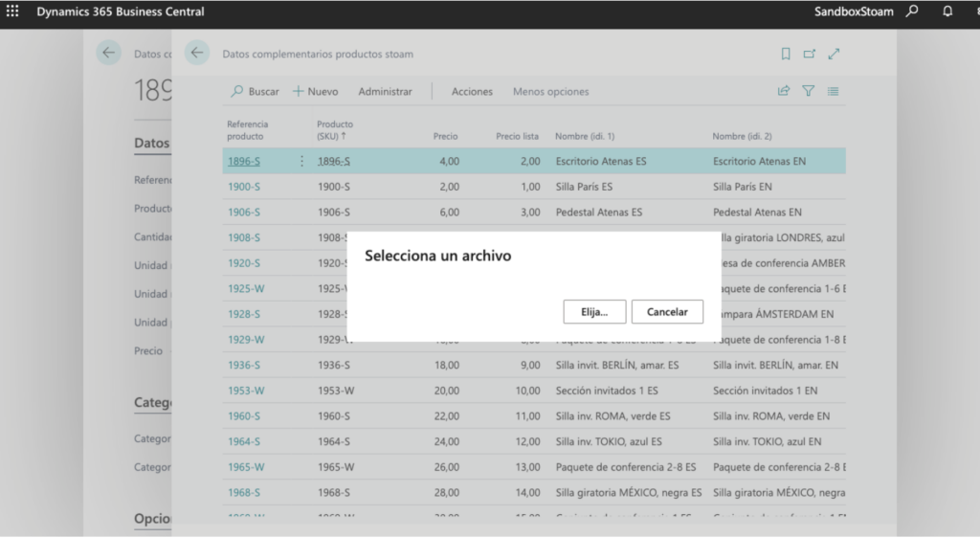The height and width of the screenshot is (538, 980).
Task: Open the 1960-S product reference link
Action: 243,416
